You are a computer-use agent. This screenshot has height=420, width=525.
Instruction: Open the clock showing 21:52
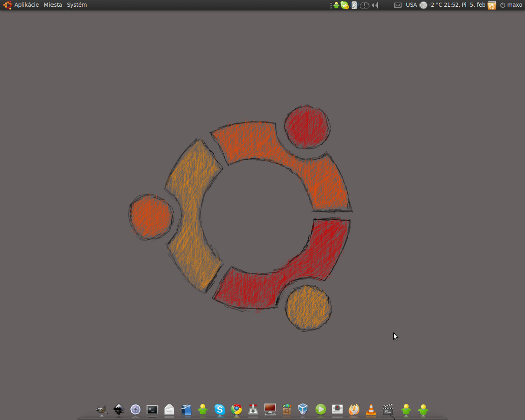pyautogui.click(x=464, y=5)
